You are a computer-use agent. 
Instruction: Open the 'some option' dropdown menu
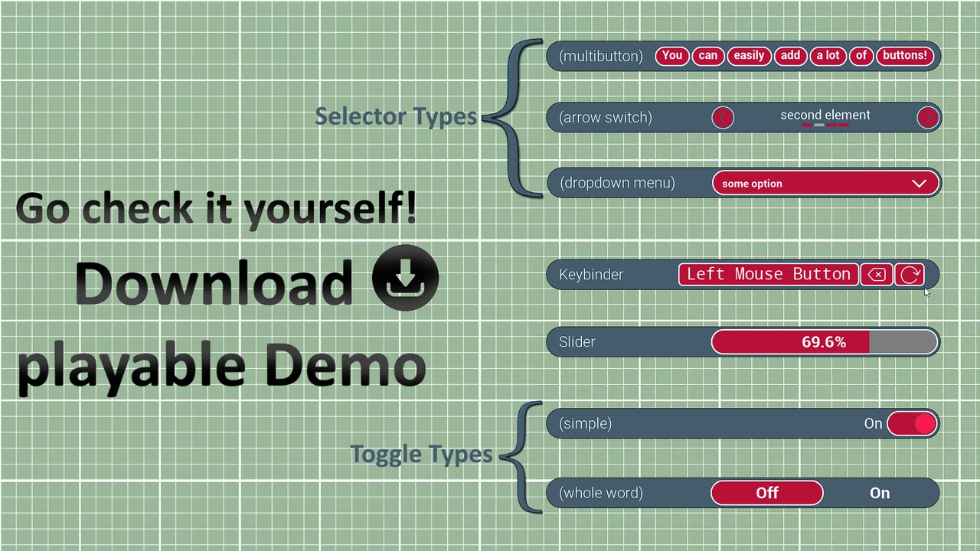pos(825,184)
